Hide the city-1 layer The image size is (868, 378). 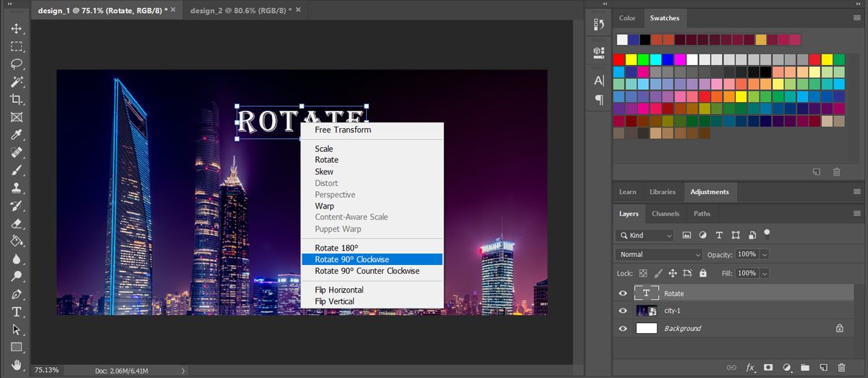click(x=623, y=311)
